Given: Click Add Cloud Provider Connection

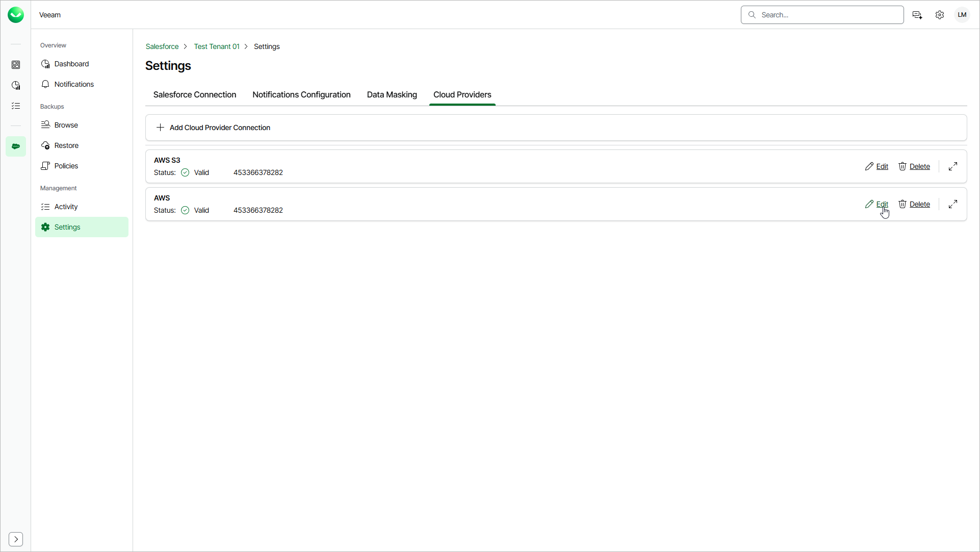Looking at the screenshot, I should click(556, 128).
